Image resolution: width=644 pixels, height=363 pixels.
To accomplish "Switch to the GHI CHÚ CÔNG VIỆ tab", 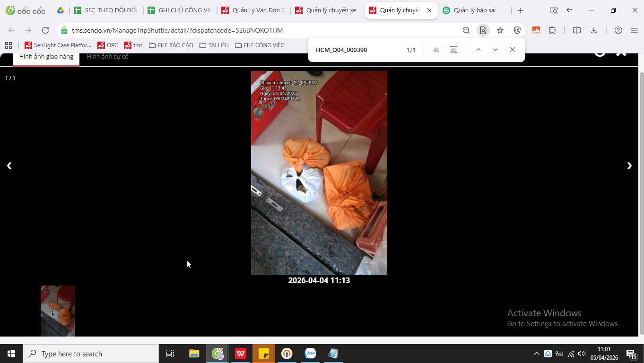I will 179,10.
